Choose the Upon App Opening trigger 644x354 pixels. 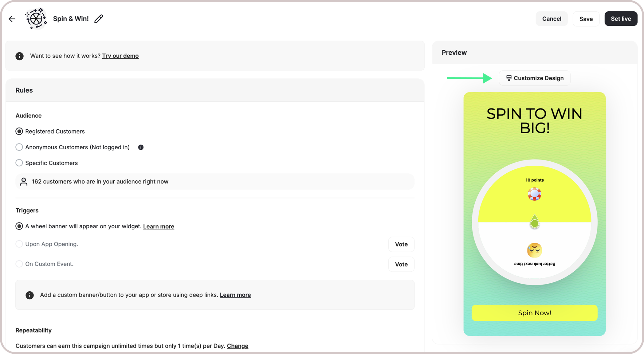pyautogui.click(x=19, y=244)
